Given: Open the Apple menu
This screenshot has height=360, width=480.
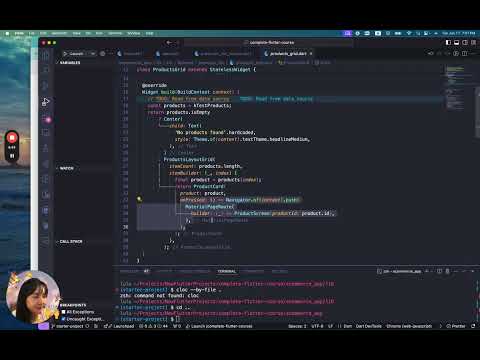Looking at the screenshot, I should (x=7, y=33).
